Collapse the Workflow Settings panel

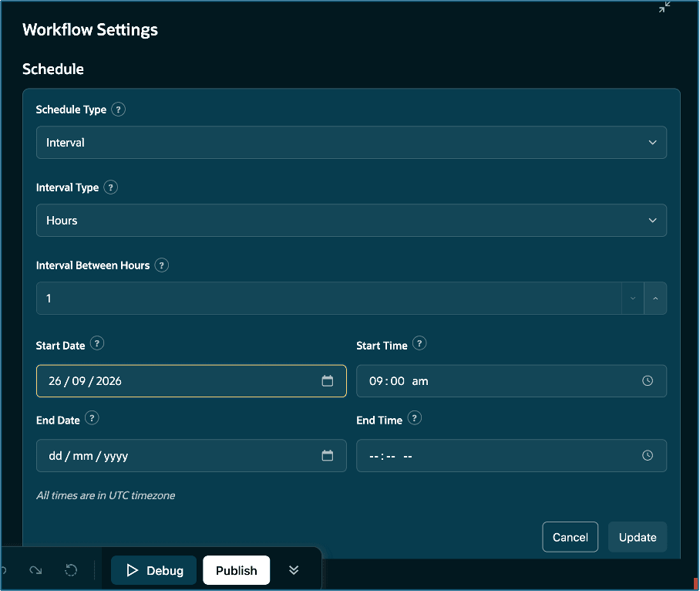pos(665,7)
